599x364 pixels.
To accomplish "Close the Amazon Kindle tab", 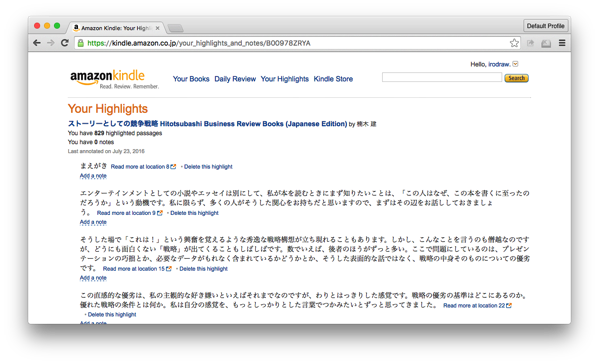I will pos(157,28).
